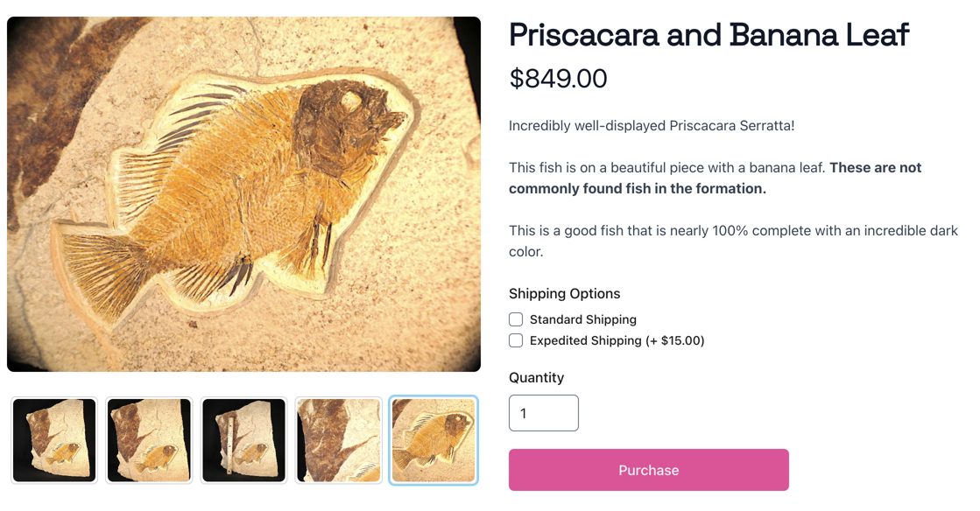This screenshot has width=980, height=511.
Task: Click the Priscacara Serratta description line
Action: [652, 125]
